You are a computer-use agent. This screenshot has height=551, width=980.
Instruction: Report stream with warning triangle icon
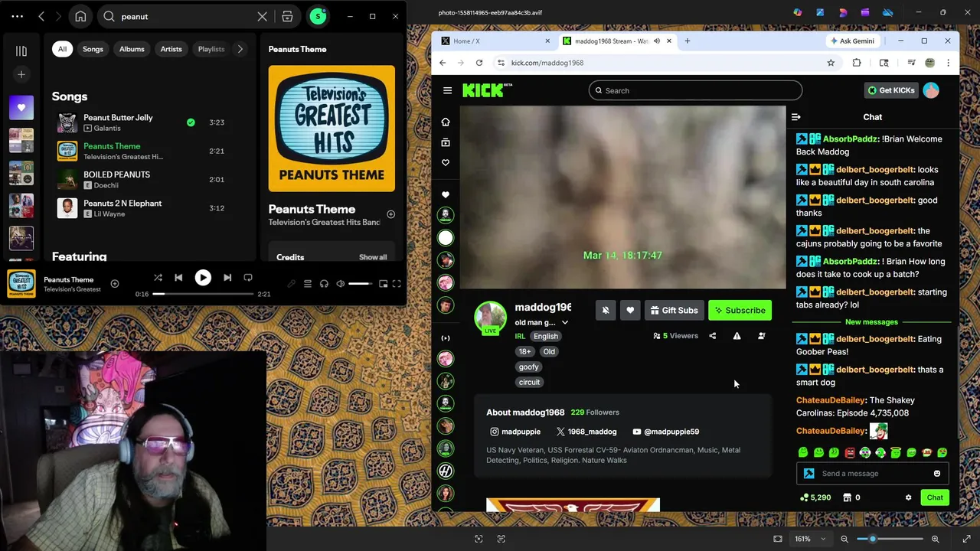(x=737, y=336)
